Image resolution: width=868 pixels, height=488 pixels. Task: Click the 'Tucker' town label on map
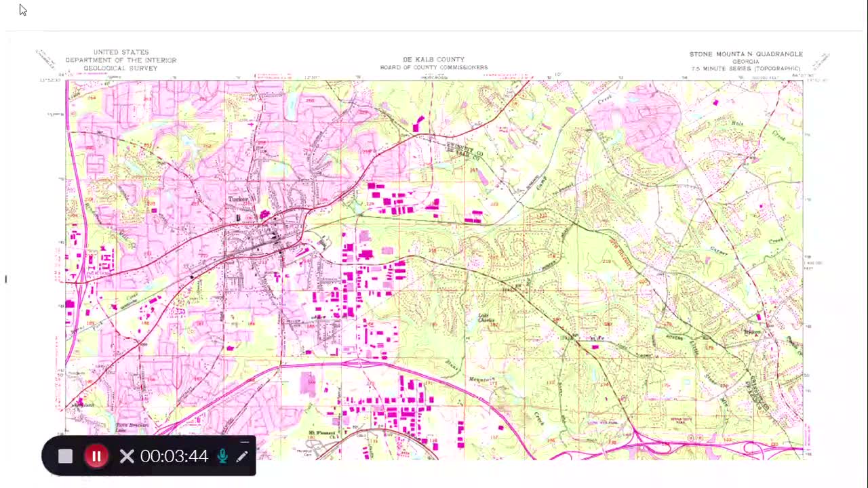(x=238, y=199)
